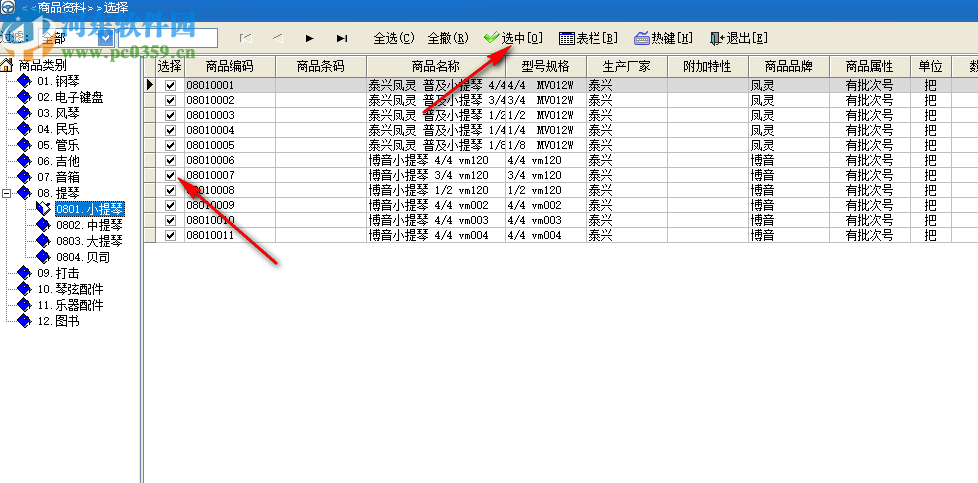Go to previous record arrow
The width and height of the screenshot is (978, 483).
278,39
